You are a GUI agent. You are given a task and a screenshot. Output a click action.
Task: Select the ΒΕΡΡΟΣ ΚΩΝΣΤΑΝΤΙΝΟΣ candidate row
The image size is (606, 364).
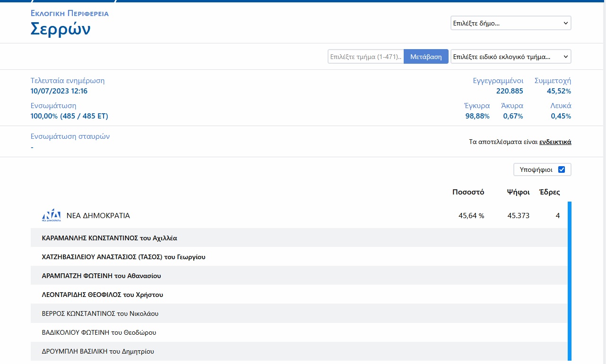100,313
